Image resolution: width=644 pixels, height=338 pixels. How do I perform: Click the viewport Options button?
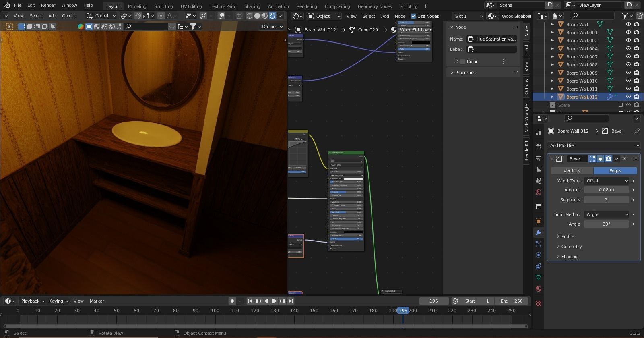pyautogui.click(x=272, y=27)
